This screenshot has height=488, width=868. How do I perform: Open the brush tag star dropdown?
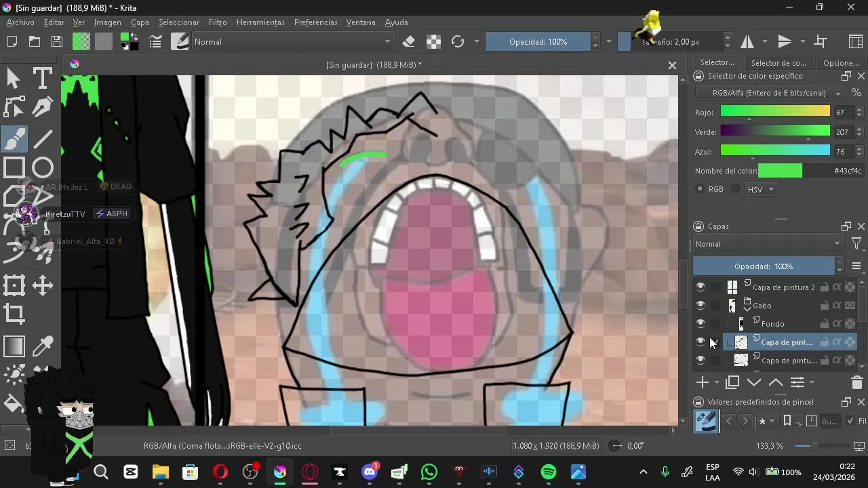pos(766,421)
